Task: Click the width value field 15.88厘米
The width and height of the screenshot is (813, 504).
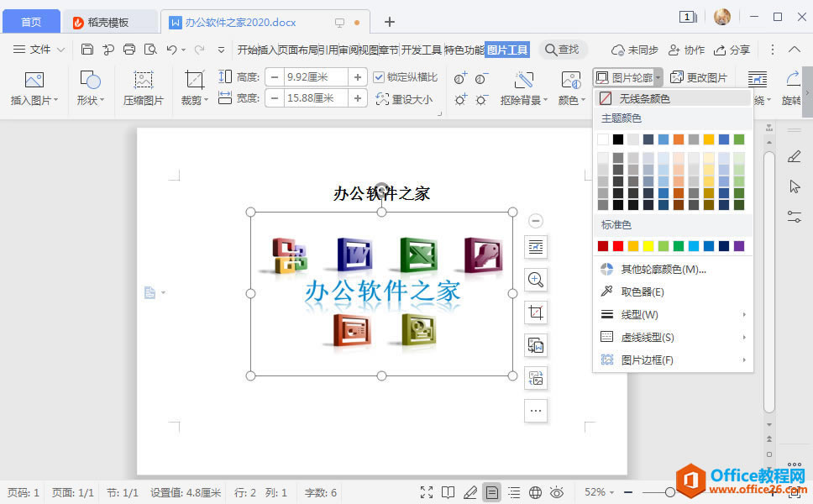Action: click(315, 98)
